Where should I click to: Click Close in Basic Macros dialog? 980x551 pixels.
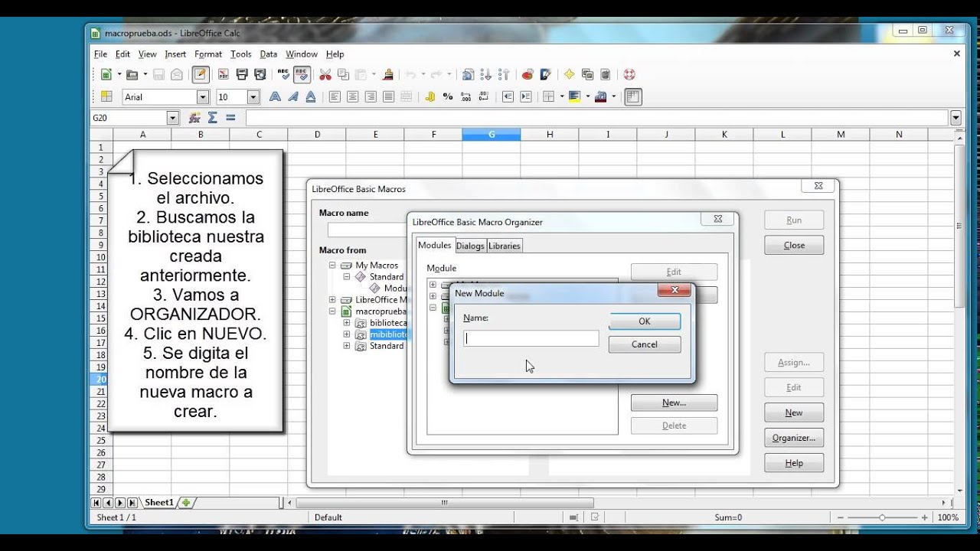[794, 245]
